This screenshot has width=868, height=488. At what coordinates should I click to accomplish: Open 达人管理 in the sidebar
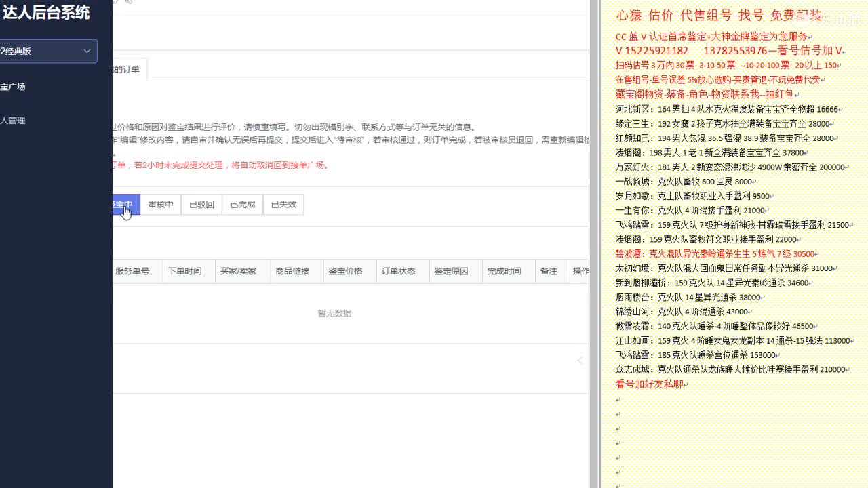coord(13,121)
